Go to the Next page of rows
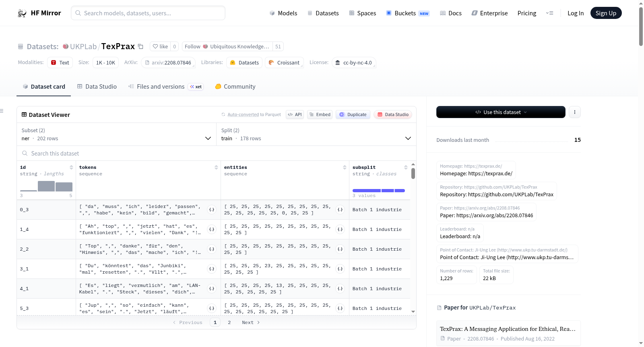Viewport: 644px width, 347px height. click(x=251, y=322)
